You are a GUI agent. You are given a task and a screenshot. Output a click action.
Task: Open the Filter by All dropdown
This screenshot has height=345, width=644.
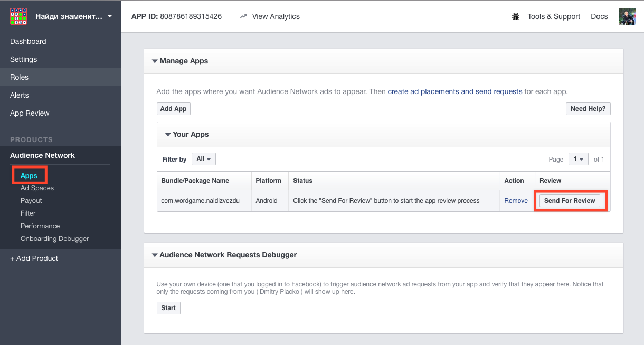[x=204, y=159]
